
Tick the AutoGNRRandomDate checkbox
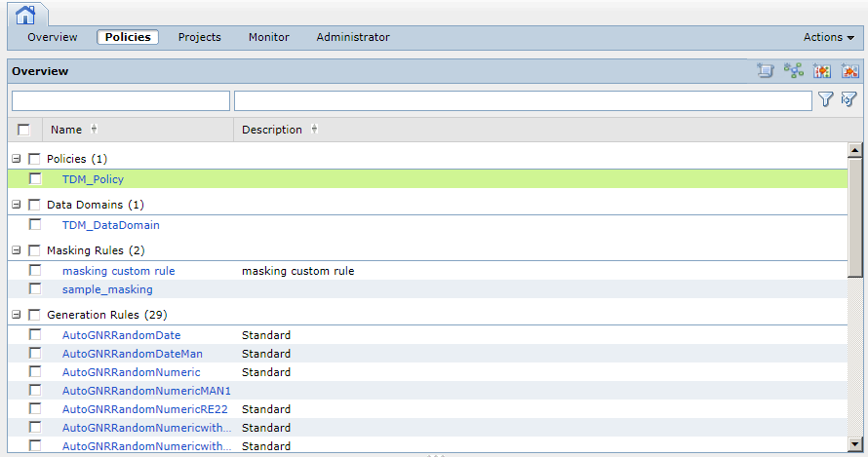35,335
